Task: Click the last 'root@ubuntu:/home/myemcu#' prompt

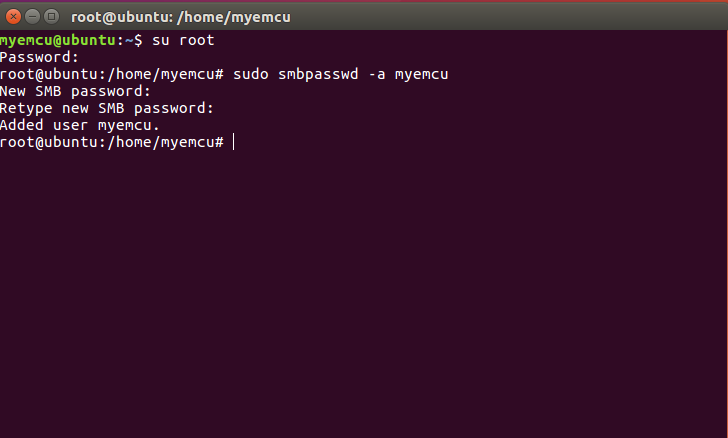Action: pyautogui.click(x=112, y=142)
